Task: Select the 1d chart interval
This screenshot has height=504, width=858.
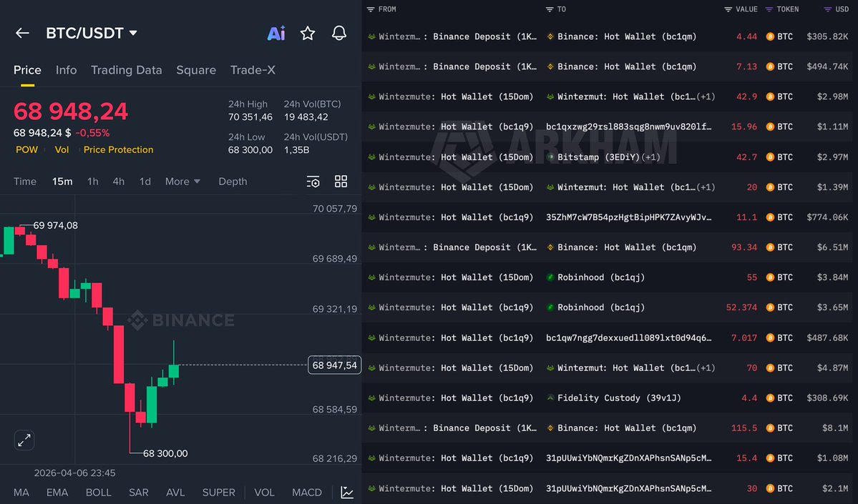Action: click(145, 182)
